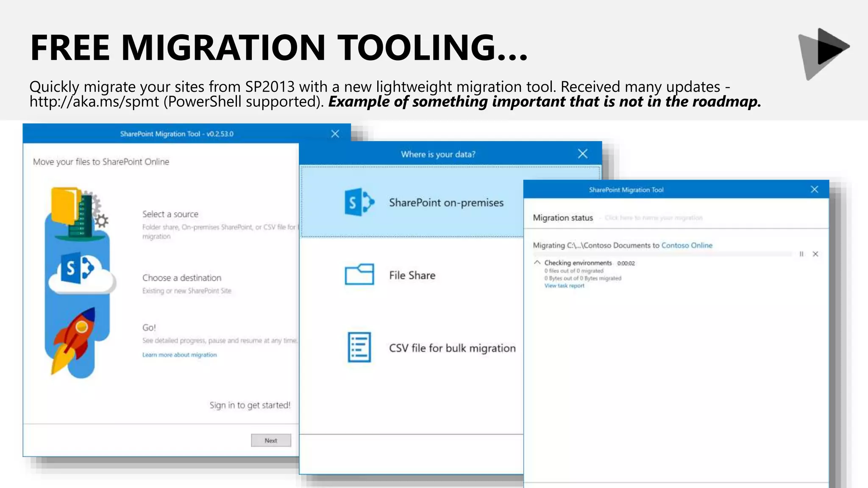Click the rocket Go icon

[74, 341]
